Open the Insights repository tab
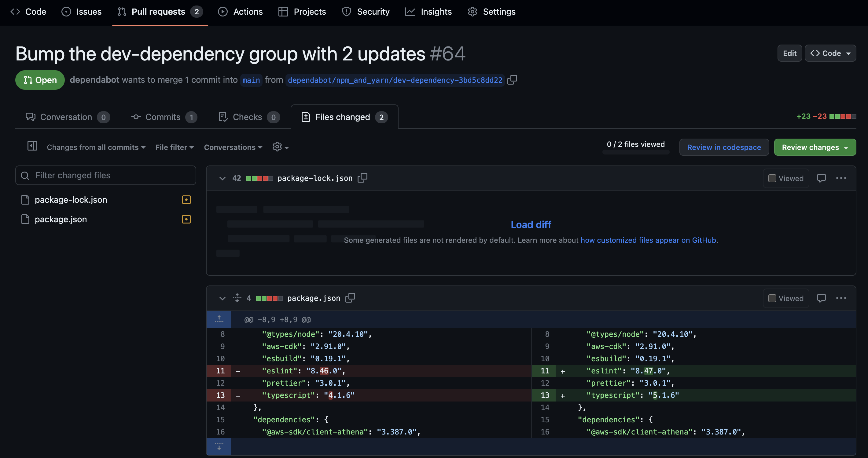This screenshot has width=868, height=458. coord(428,11)
